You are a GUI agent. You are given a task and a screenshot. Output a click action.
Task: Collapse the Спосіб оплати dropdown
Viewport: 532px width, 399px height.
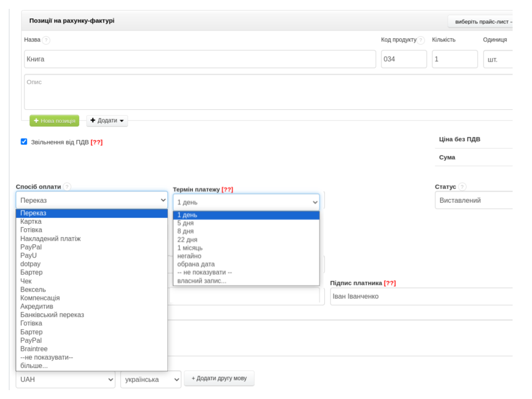pos(92,200)
